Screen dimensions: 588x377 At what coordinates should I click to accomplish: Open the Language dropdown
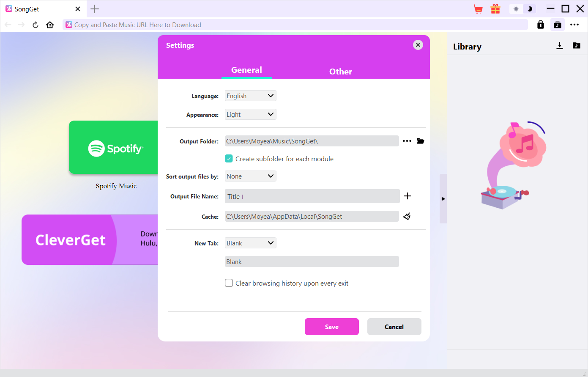pyautogui.click(x=250, y=96)
